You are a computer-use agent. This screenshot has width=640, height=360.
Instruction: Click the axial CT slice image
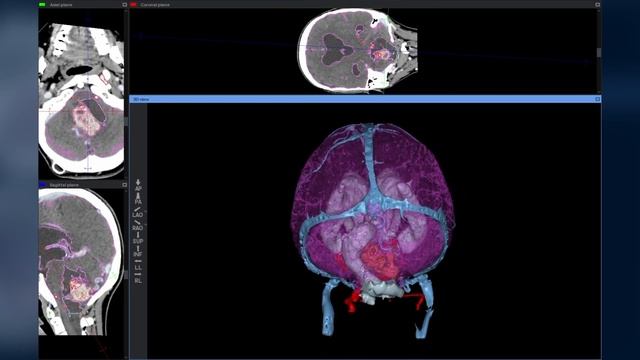(x=81, y=100)
